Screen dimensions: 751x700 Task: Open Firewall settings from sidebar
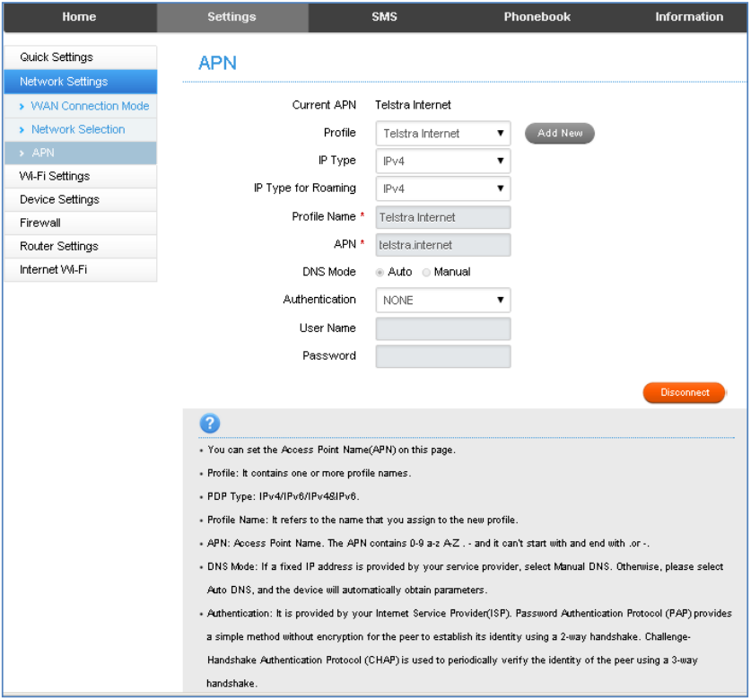pyautogui.click(x=40, y=223)
